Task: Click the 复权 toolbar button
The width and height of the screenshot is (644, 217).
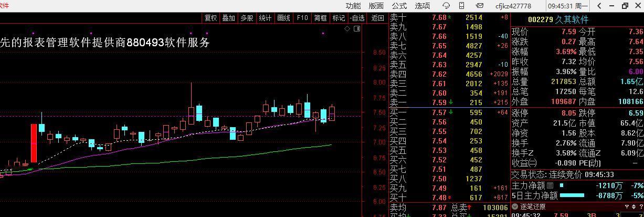Action: click(x=210, y=18)
